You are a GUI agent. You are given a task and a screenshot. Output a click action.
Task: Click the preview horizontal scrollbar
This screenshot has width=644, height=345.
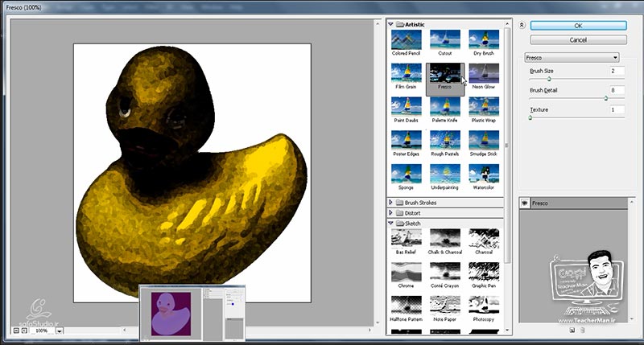point(248,330)
